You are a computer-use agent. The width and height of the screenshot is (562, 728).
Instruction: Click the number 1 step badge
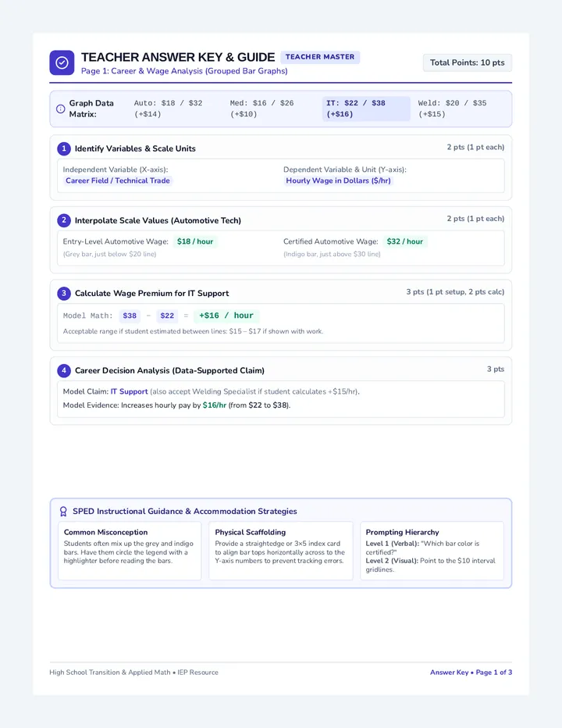click(x=64, y=148)
